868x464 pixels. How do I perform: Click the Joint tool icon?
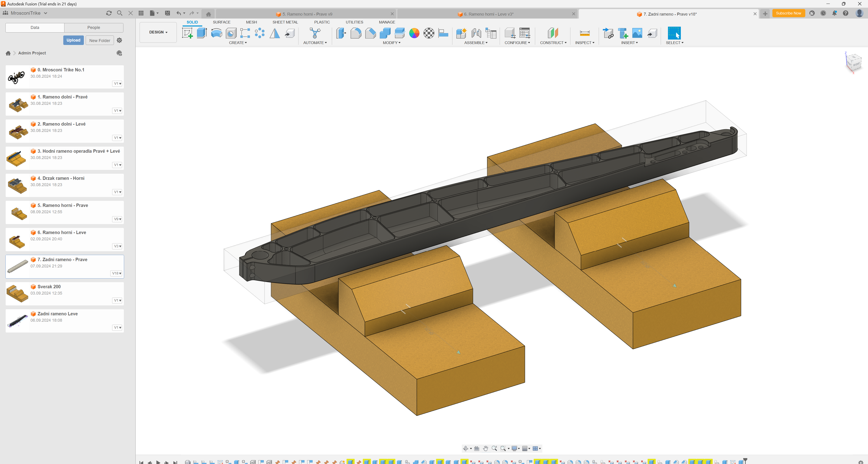[476, 33]
